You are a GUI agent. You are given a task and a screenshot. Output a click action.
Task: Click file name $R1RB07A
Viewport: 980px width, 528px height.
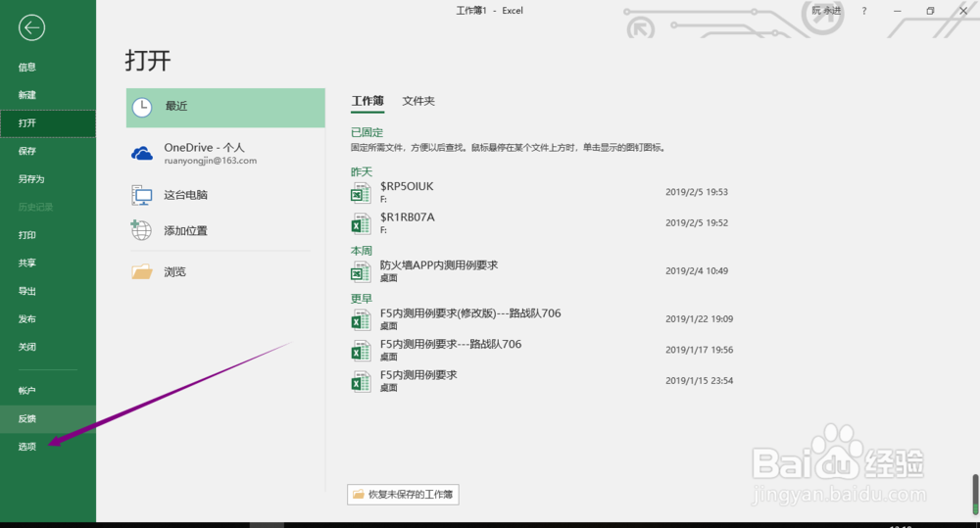click(408, 216)
